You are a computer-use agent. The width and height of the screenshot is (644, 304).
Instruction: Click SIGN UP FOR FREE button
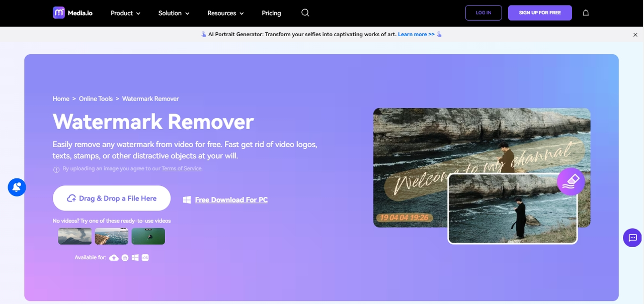[540, 13]
